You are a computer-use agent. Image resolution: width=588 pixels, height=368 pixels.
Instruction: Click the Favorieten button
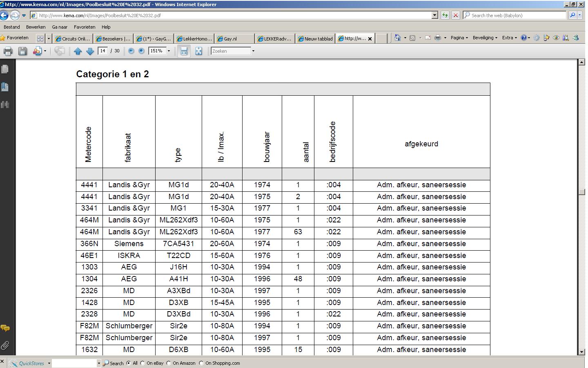15,38
